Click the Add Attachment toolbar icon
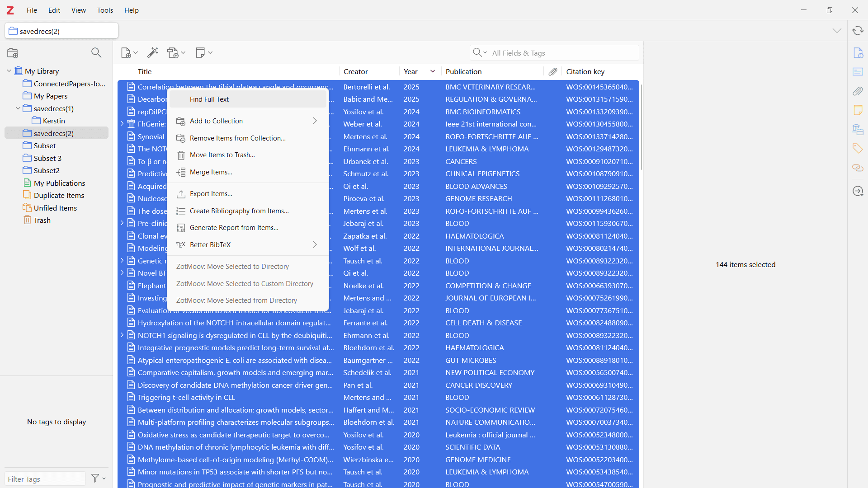Viewport: 868px width, 488px height. 176,53
